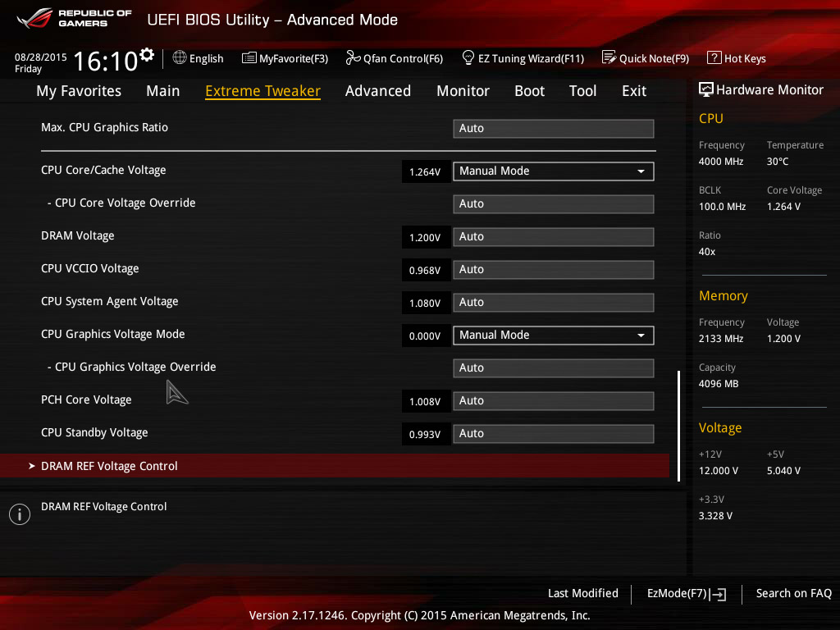840x630 pixels.
Task: Click the 1.008V PCH Core reading
Action: [425, 402]
